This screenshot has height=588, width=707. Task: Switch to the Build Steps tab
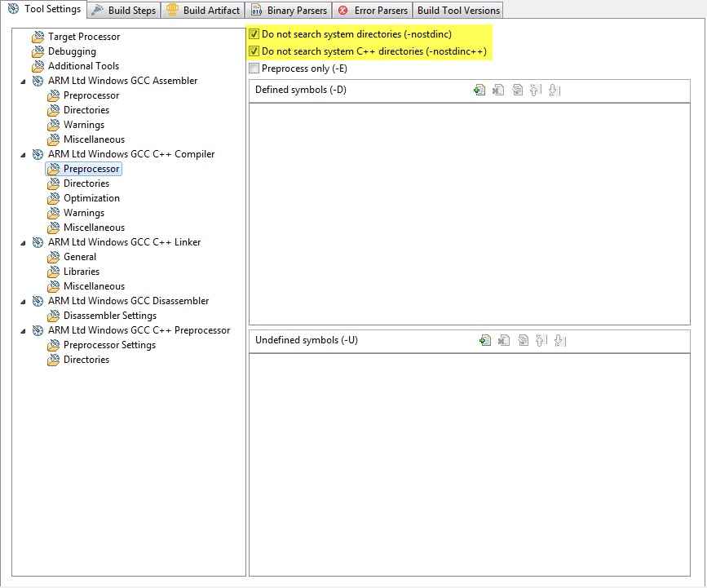coord(123,11)
